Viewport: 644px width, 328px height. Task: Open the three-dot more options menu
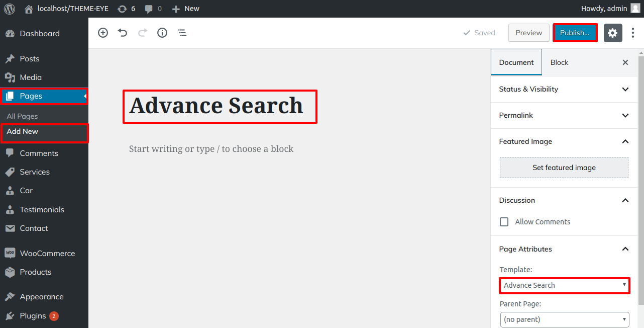pos(632,33)
